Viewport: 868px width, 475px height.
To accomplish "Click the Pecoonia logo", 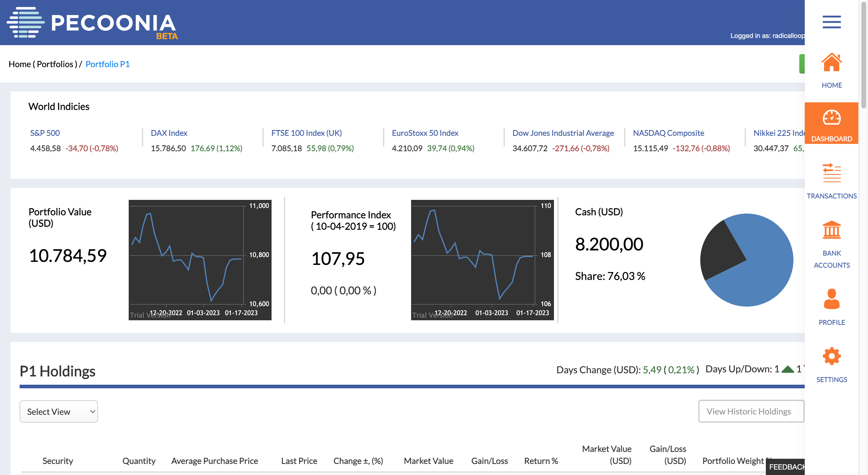I will coord(92,23).
